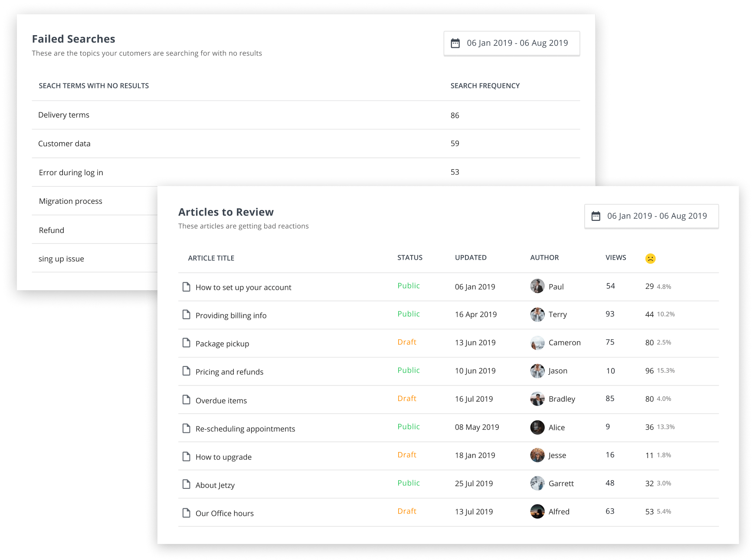Click Alice's avatar picture
Screen dimensions: 753x560
coord(537,427)
